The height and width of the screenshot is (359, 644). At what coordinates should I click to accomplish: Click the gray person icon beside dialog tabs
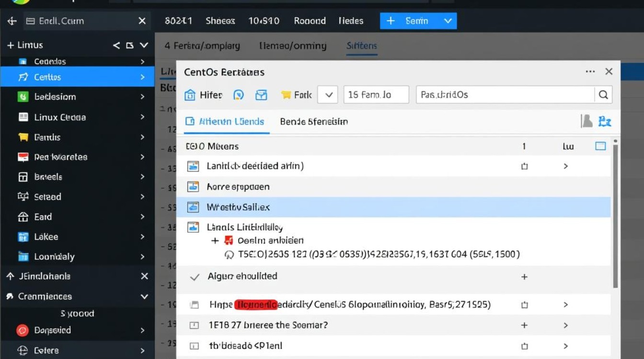point(586,122)
